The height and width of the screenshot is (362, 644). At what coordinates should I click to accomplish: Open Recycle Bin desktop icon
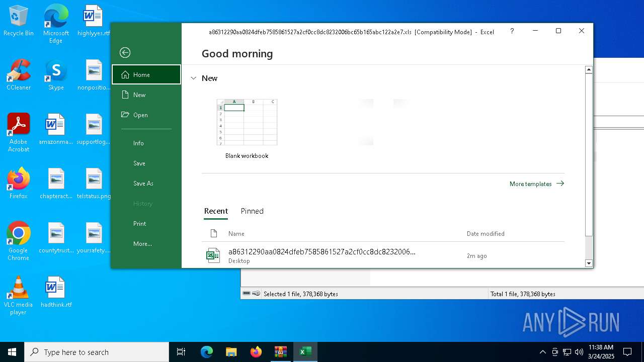click(x=19, y=21)
